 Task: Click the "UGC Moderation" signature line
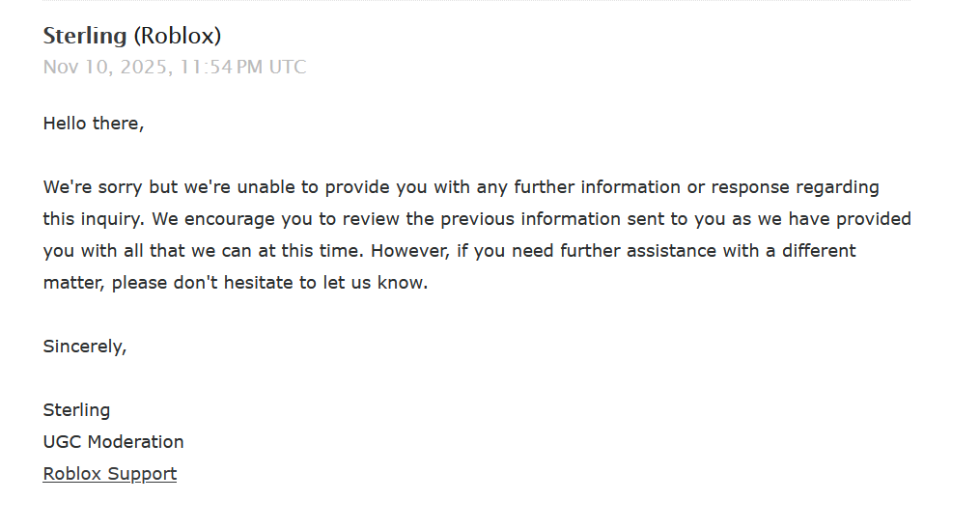point(113,442)
